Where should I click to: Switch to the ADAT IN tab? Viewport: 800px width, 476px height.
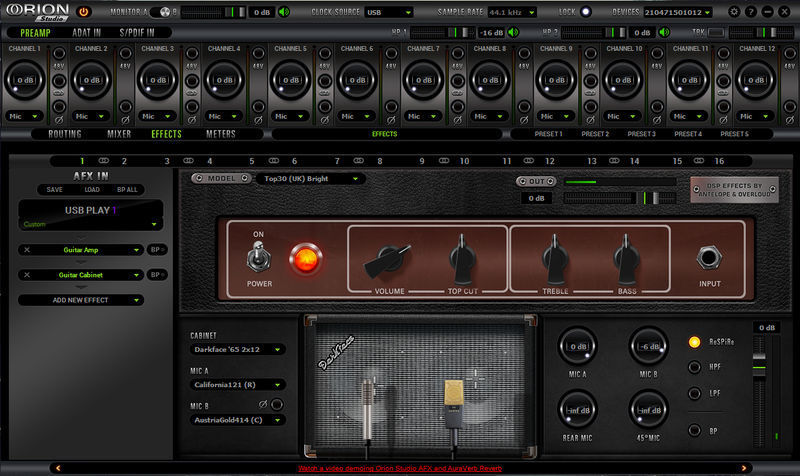tap(86, 33)
